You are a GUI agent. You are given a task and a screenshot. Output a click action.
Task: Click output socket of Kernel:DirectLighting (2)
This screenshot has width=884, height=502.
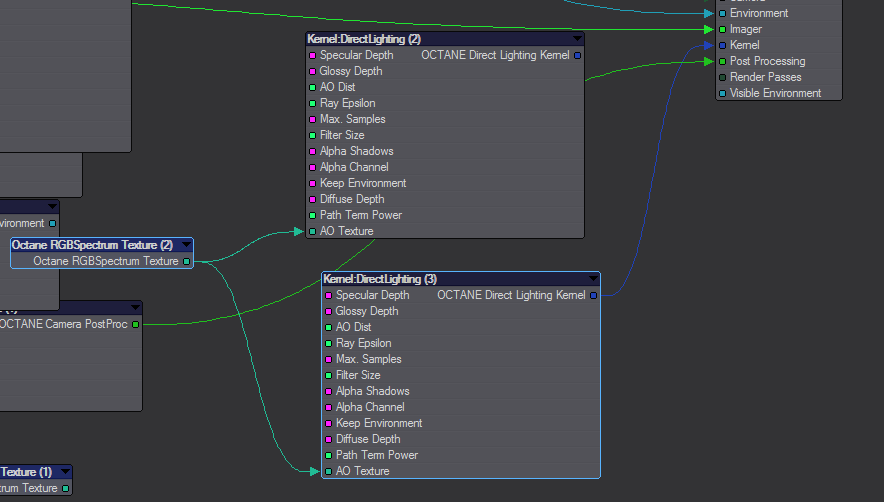(577, 55)
